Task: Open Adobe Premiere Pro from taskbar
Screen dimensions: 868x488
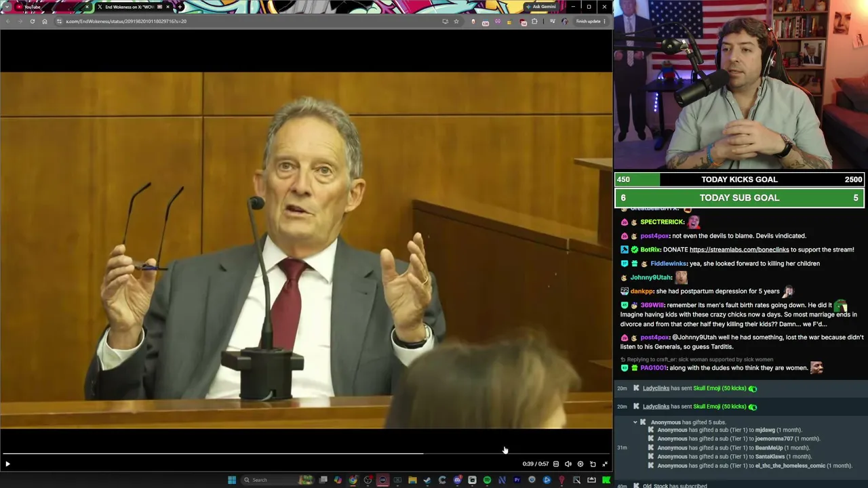Action: click(517, 480)
